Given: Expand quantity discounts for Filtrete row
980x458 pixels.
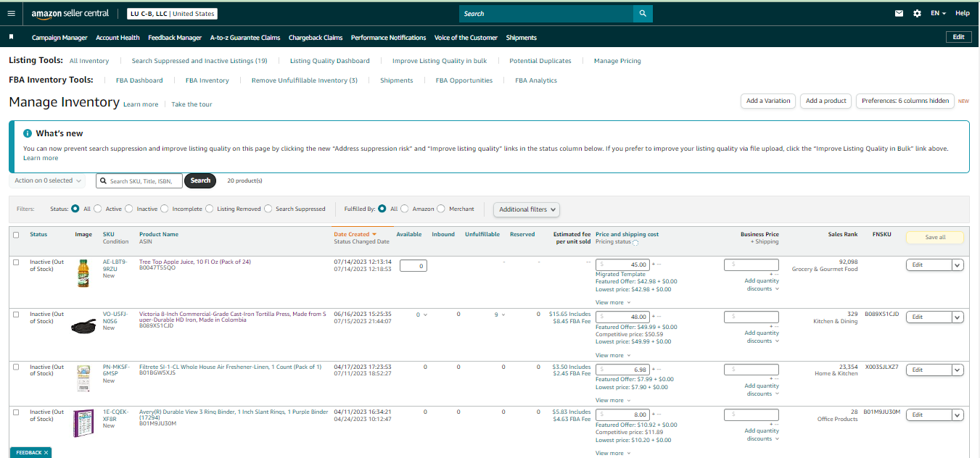Looking at the screenshot, I should [x=762, y=390].
